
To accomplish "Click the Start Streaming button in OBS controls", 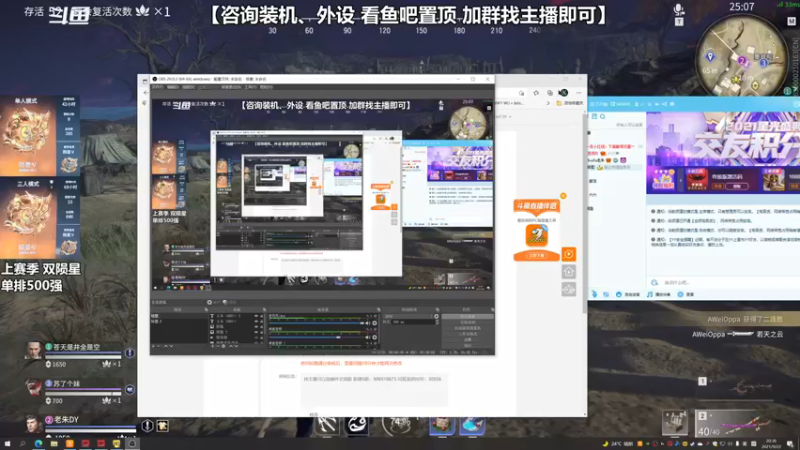I will (x=468, y=316).
